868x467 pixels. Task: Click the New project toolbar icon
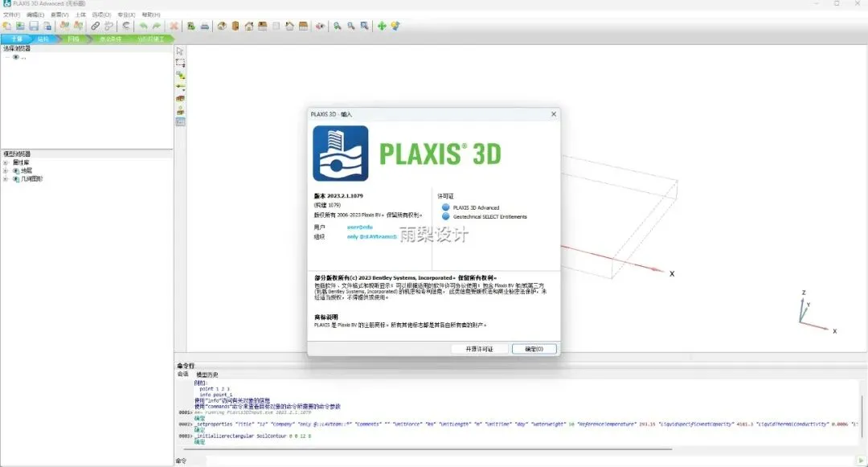click(x=6, y=26)
